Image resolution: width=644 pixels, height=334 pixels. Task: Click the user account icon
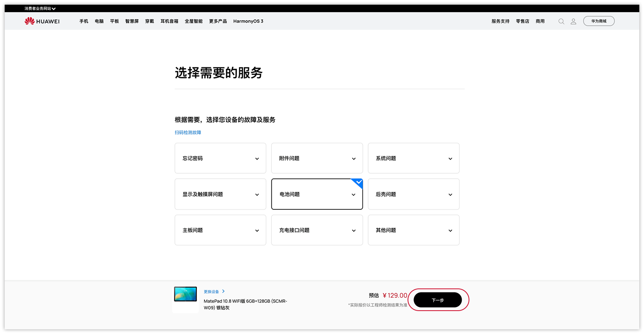coord(573,21)
